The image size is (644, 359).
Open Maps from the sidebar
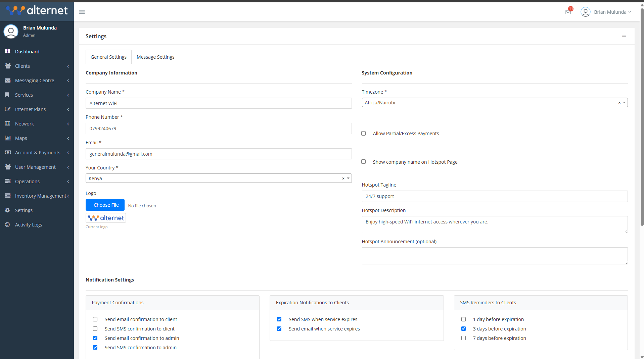21,138
